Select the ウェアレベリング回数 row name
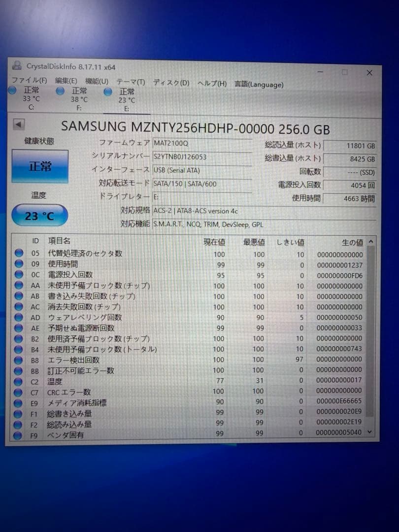 85,317
